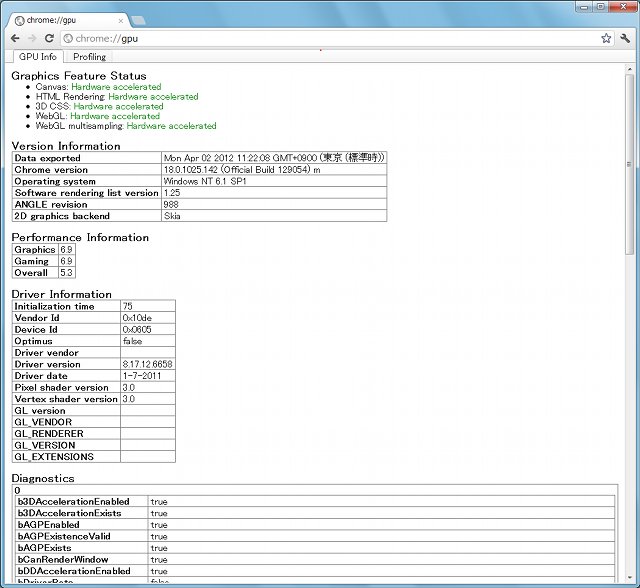Click the Gaming score 6.9
This screenshot has height=588, width=640.
[67, 261]
